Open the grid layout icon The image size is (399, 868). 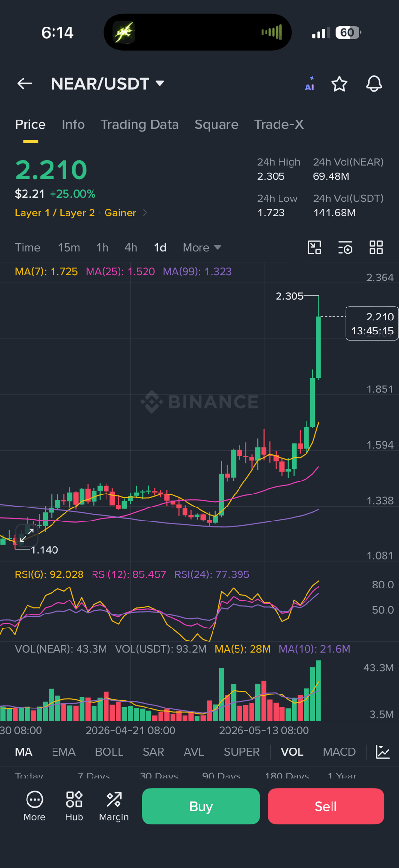376,248
